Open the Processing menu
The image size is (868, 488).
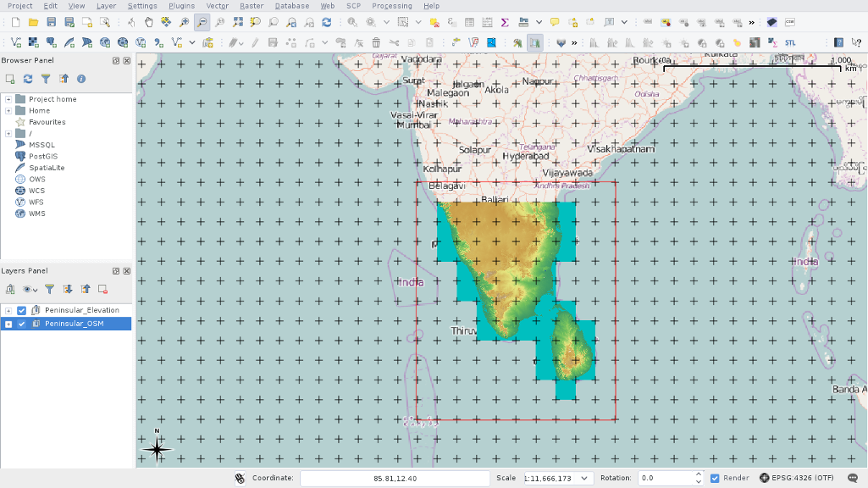tap(391, 6)
